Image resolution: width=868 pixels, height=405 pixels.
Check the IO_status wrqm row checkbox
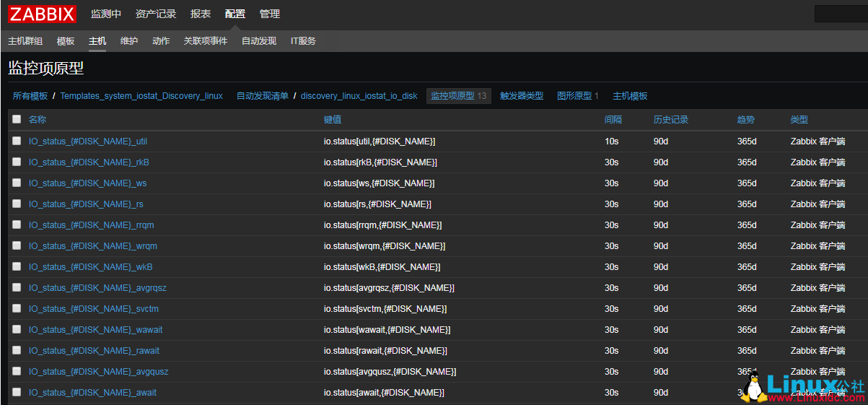pyautogui.click(x=17, y=245)
